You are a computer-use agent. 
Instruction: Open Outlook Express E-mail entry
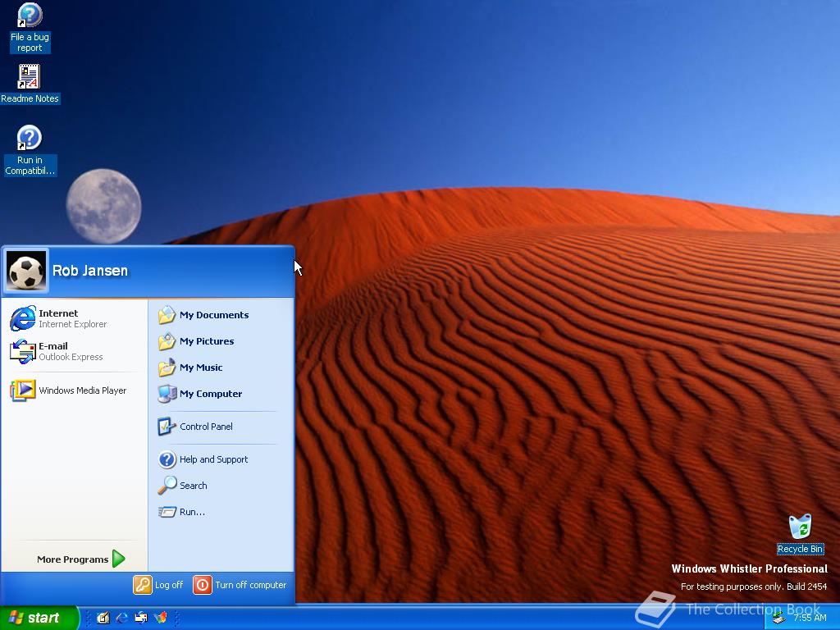click(x=74, y=351)
